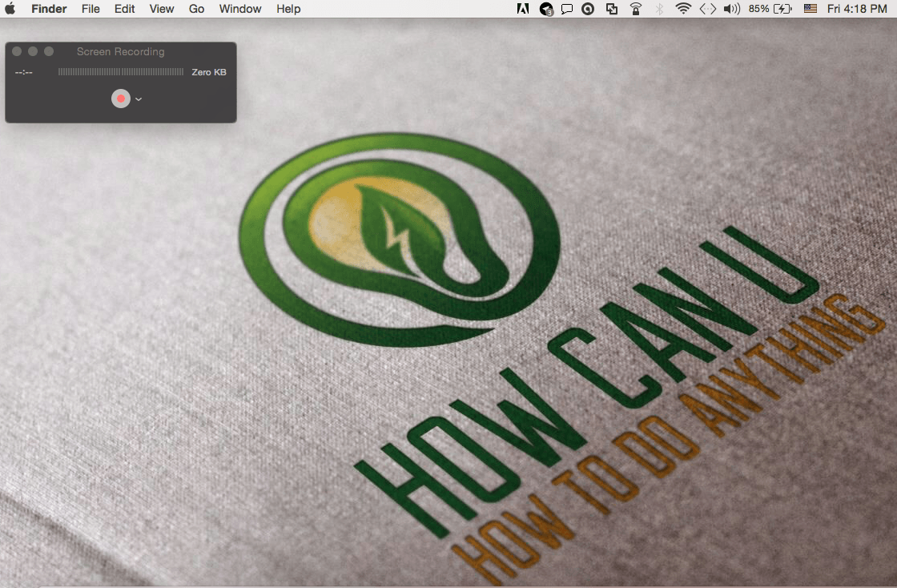The image size is (897, 588).
Task: Click the Fri 4:18 PM clock
Action: pos(857,9)
